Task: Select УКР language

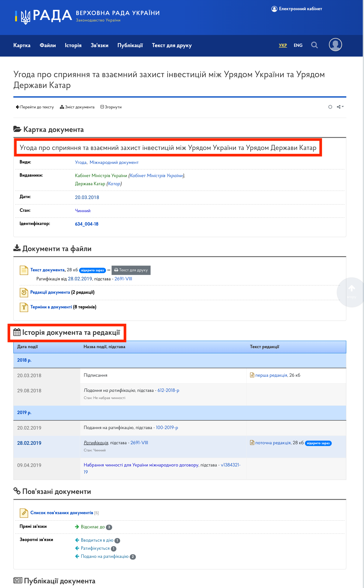Action: [283, 45]
